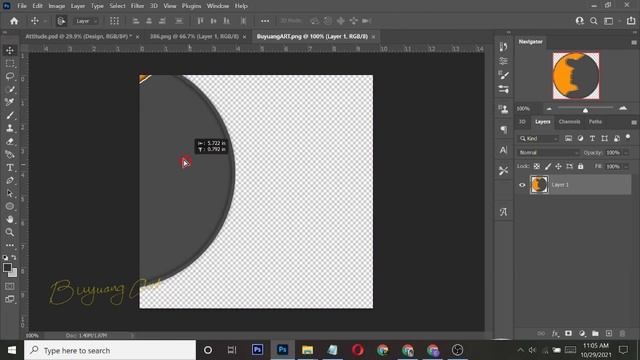Open File Explorer from taskbar
This screenshot has height=360, width=640.
(x=307, y=350)
